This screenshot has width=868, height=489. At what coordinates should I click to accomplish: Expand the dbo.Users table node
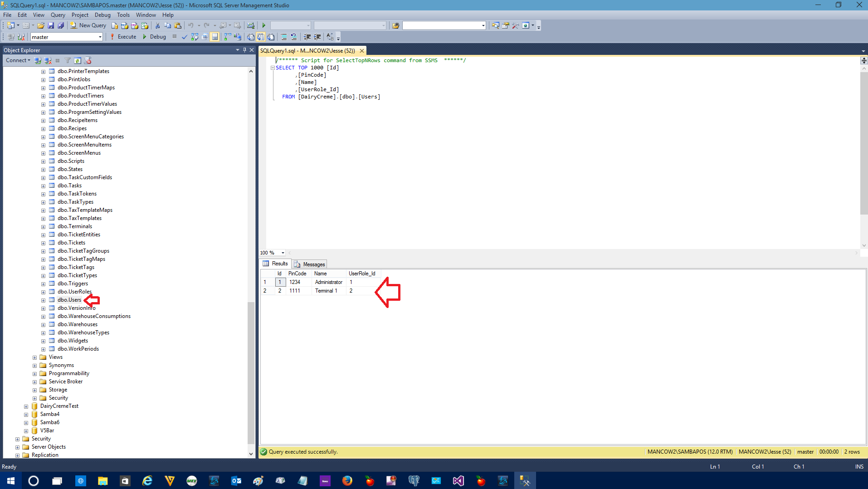coord(43,300)
